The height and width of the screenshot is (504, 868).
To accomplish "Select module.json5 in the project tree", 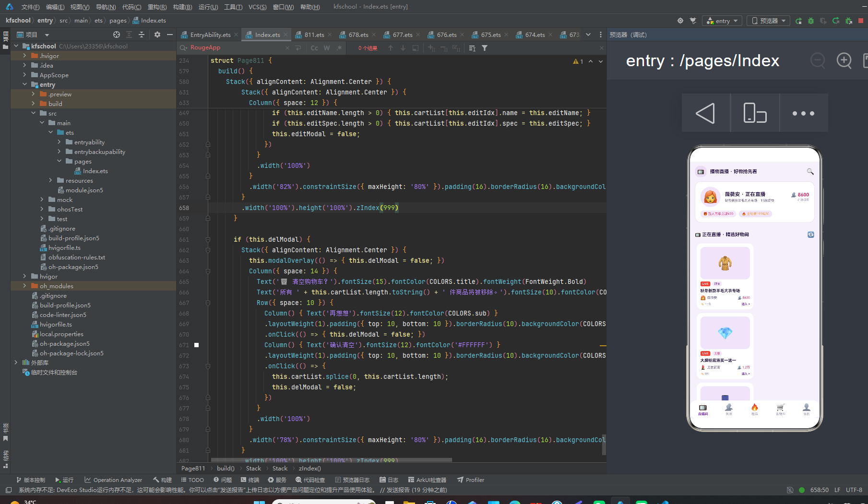I will pyautogui.click(x=84, y=190).
